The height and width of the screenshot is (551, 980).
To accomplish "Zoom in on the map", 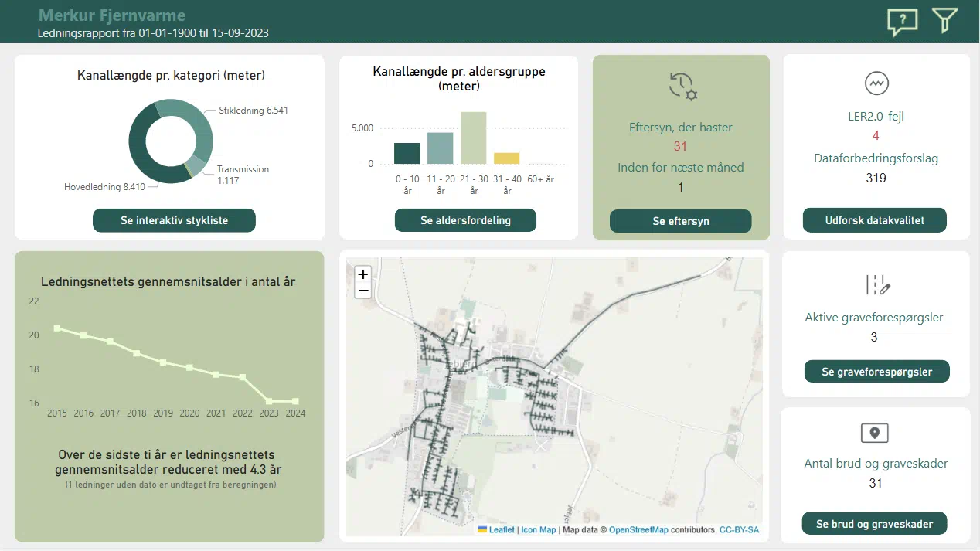I will pyautogui.click(x=363, y=274).
